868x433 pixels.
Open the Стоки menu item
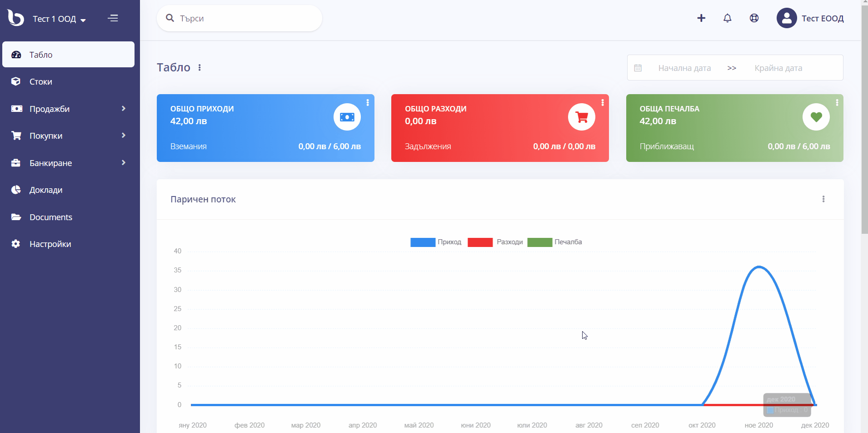point(68,81)
